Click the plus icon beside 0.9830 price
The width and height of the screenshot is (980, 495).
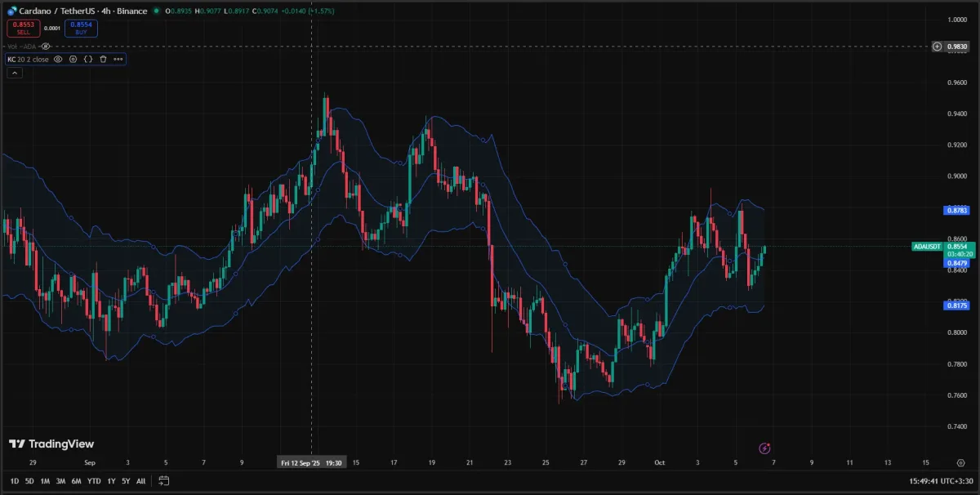tap(938, 47)
